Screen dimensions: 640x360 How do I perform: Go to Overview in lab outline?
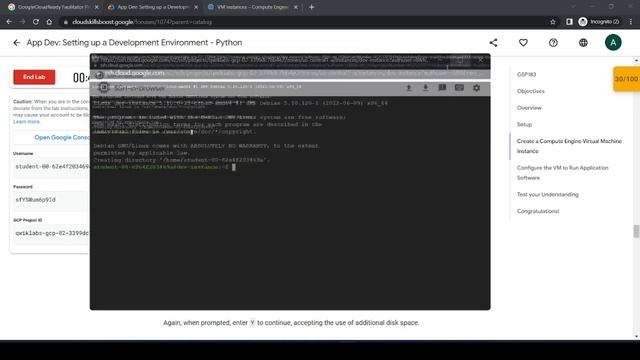click(529, 108)
